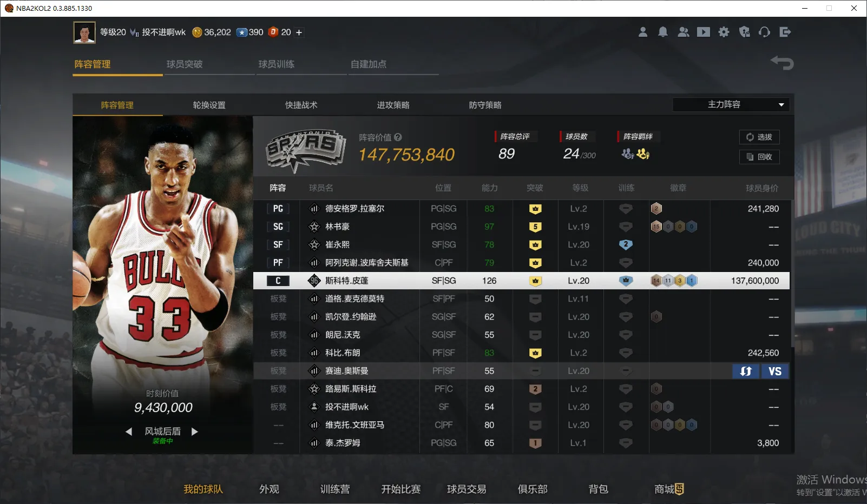Open 外观 in bottom navigation
This screenshot has width=867, height=504.
(270, 489)
